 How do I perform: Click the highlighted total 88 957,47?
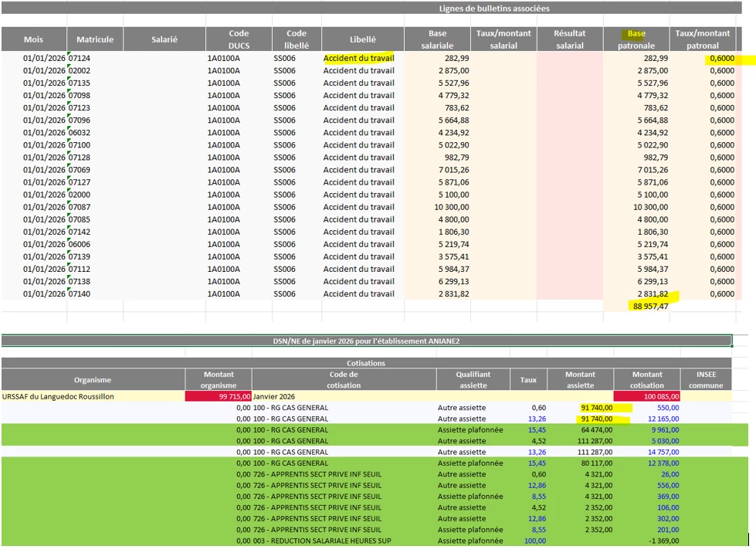click(650, 306)
